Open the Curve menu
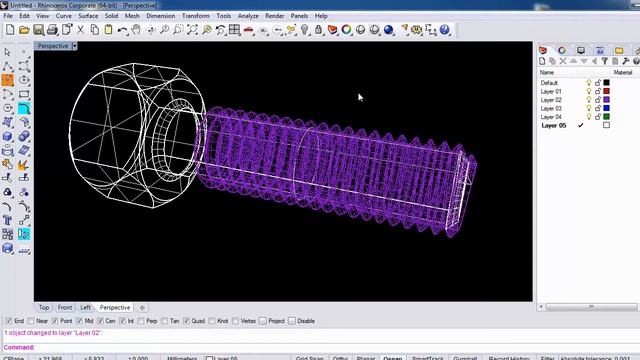Screen dimensions: 640x360 63,16
